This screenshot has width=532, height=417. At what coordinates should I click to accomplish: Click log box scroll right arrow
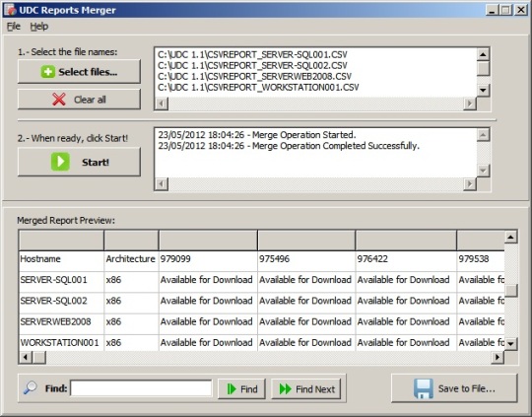(x=470, y=184)
